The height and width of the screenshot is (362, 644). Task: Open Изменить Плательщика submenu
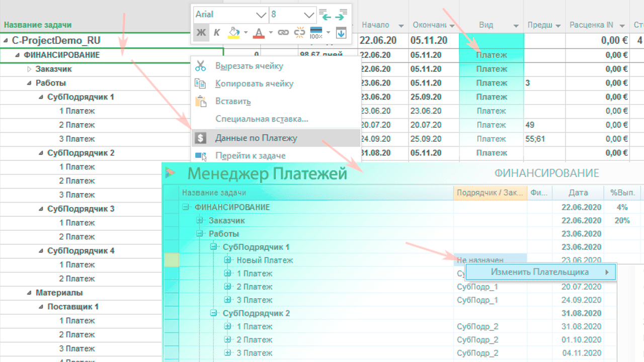(539, 273)
